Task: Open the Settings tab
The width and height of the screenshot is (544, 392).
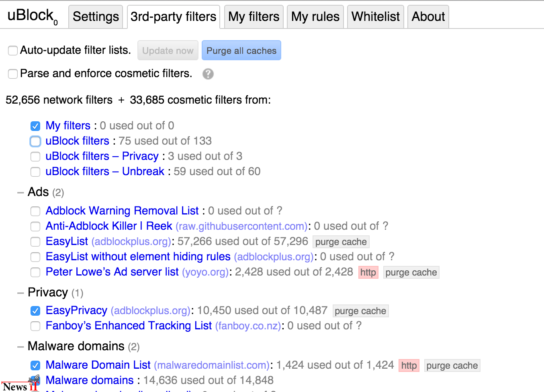Action: [96, 17]
